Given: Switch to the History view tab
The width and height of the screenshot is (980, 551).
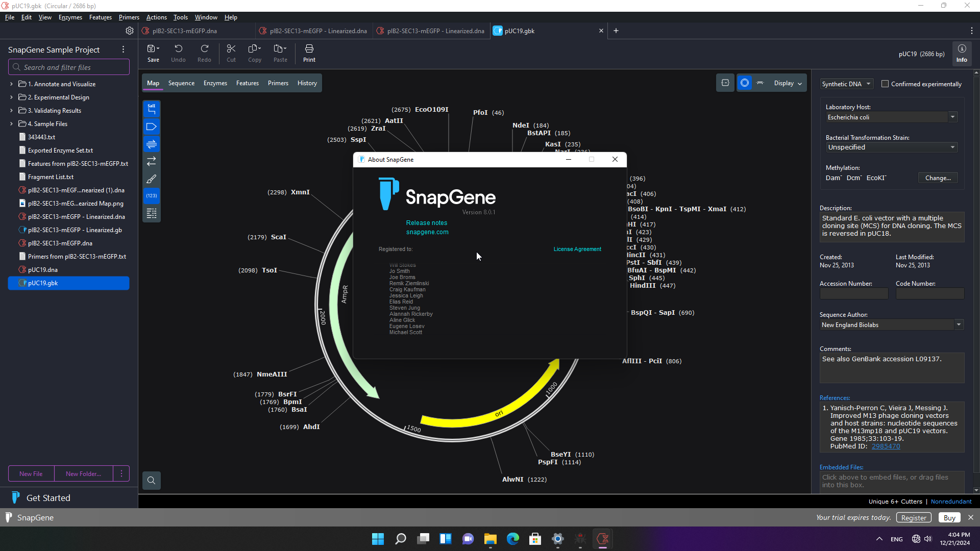Looking at the screenshot, I should pyautogui.click(x=307, y=83).
